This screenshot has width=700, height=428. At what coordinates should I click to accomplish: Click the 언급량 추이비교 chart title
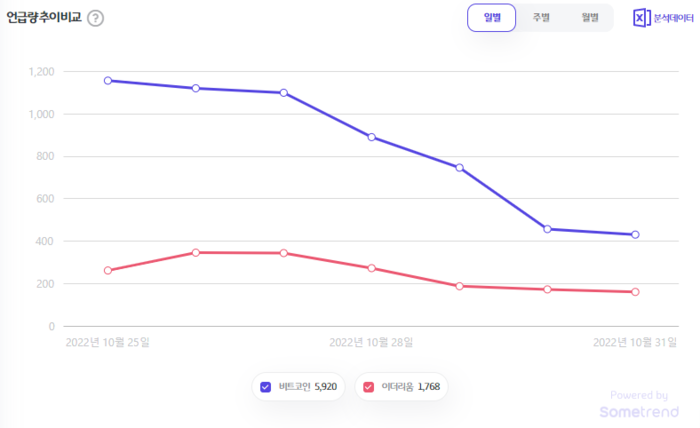[x=43, y=18]
